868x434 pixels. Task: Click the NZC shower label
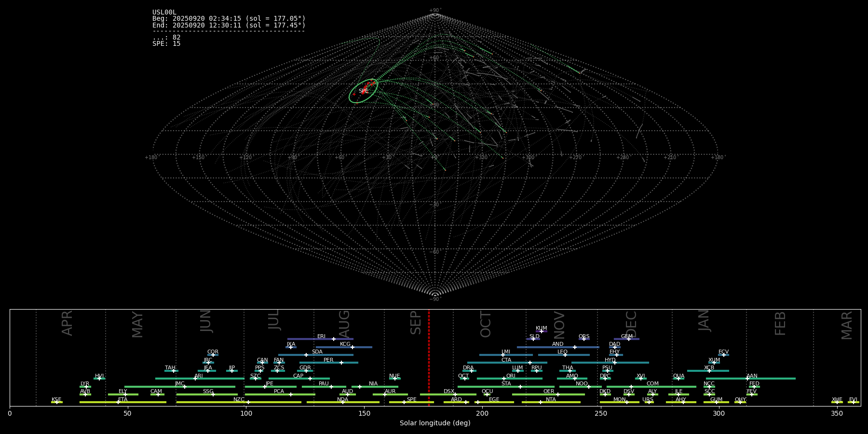(239, 400)
